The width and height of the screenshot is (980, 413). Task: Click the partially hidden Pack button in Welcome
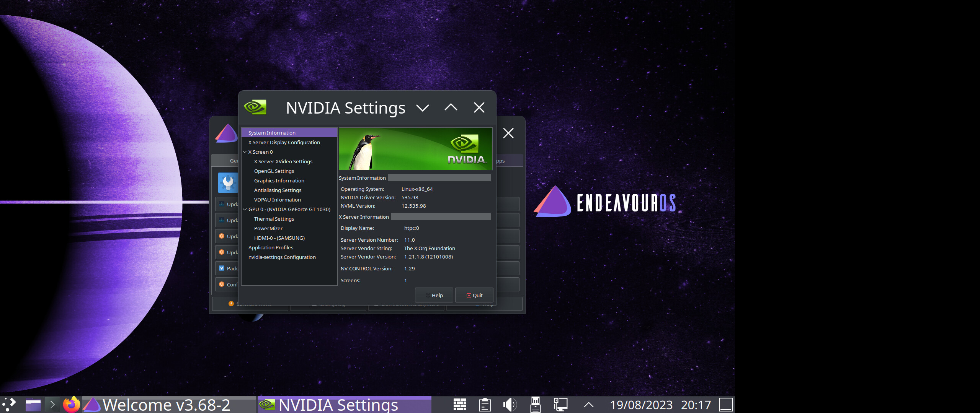(x=227, y=268)
